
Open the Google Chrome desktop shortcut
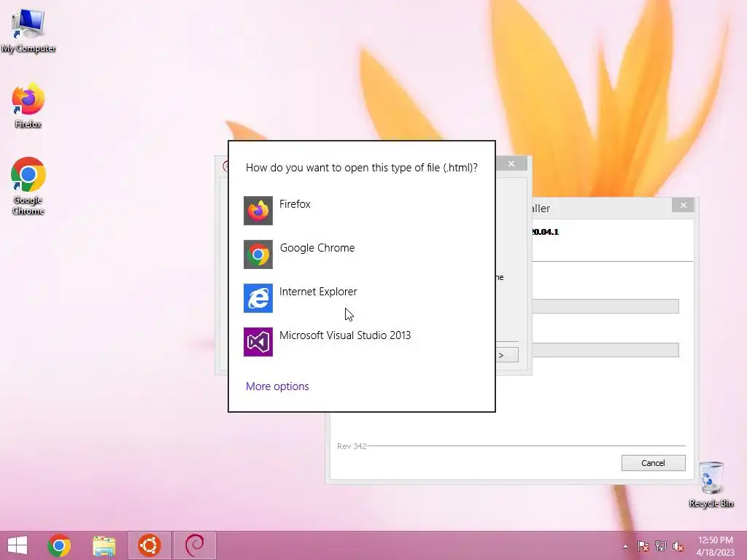(x=28, y=186)
